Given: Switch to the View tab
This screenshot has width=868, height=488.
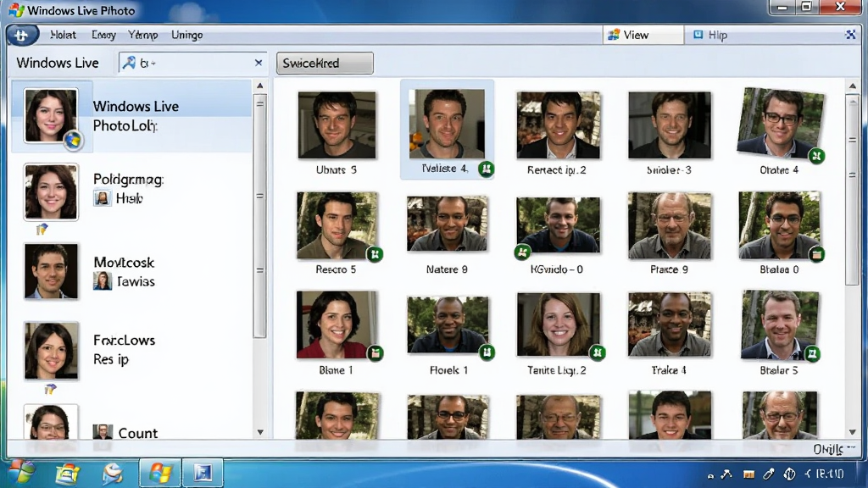Looking at the screenshot, I should coord(643,35).
